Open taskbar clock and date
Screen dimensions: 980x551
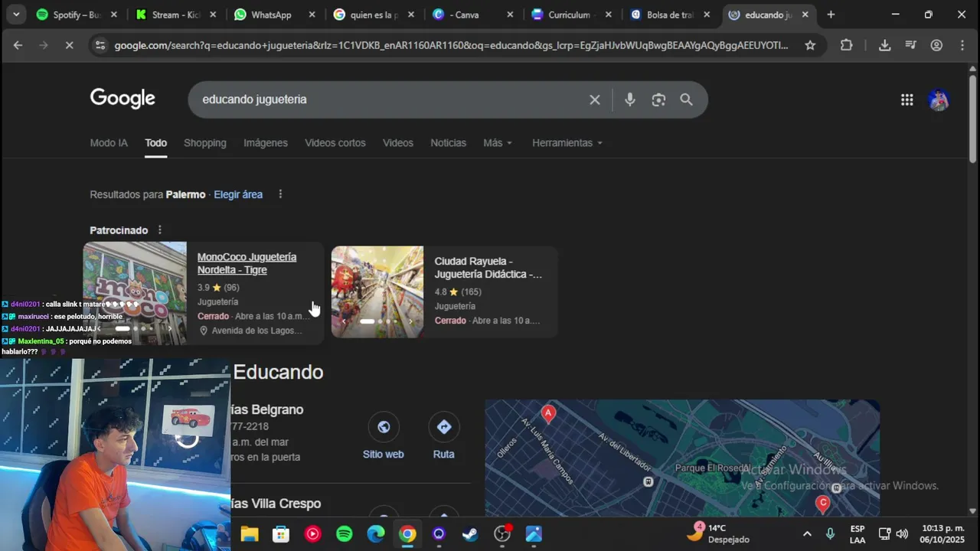pos(942,533)
